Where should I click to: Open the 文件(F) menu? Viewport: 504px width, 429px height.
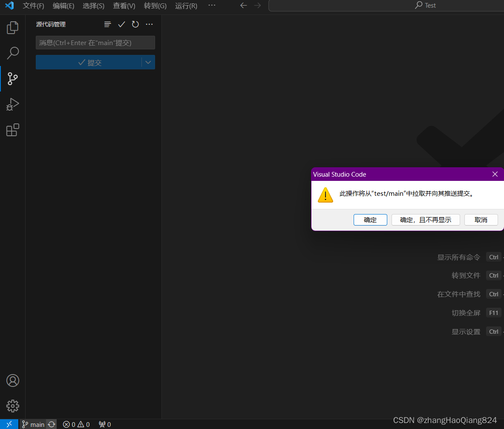pos(33,6)
